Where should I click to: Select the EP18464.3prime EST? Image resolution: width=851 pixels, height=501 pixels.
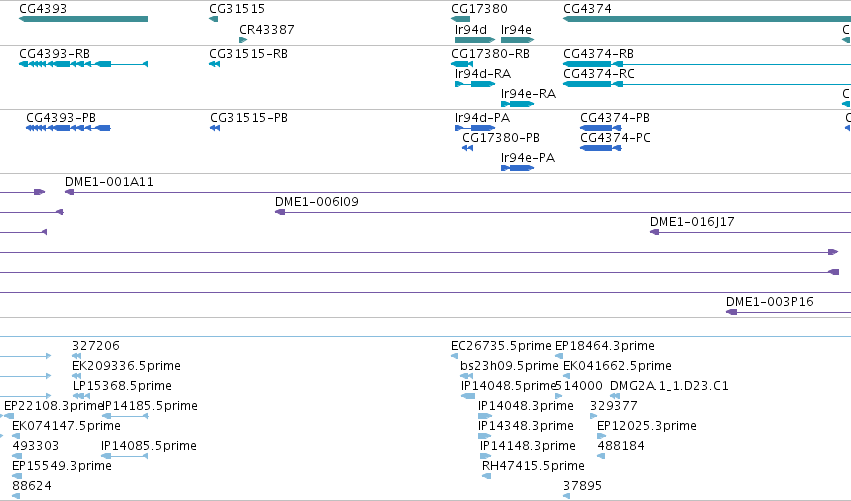(x=559, y=356)
